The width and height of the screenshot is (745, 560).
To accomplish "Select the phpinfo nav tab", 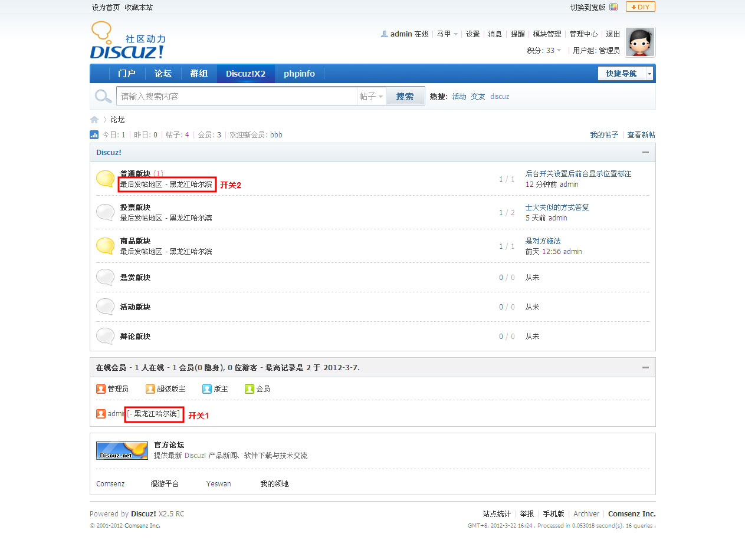I will point(299,74).
